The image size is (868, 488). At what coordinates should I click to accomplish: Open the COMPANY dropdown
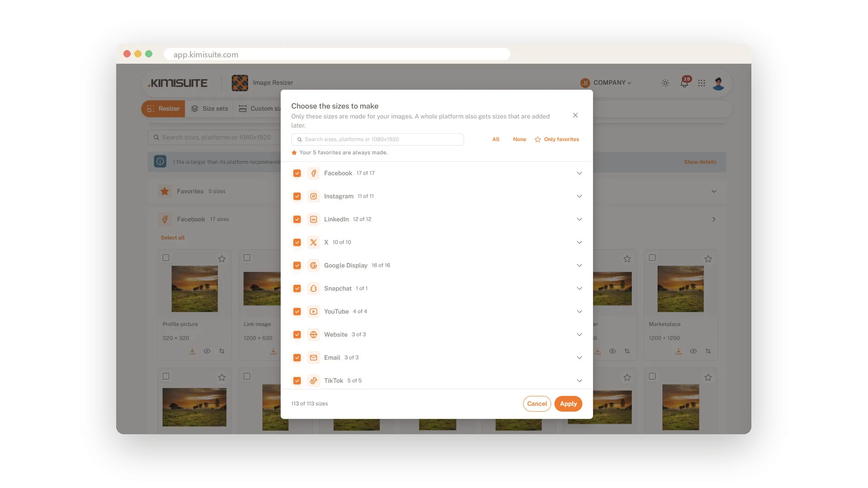[606, 83]
